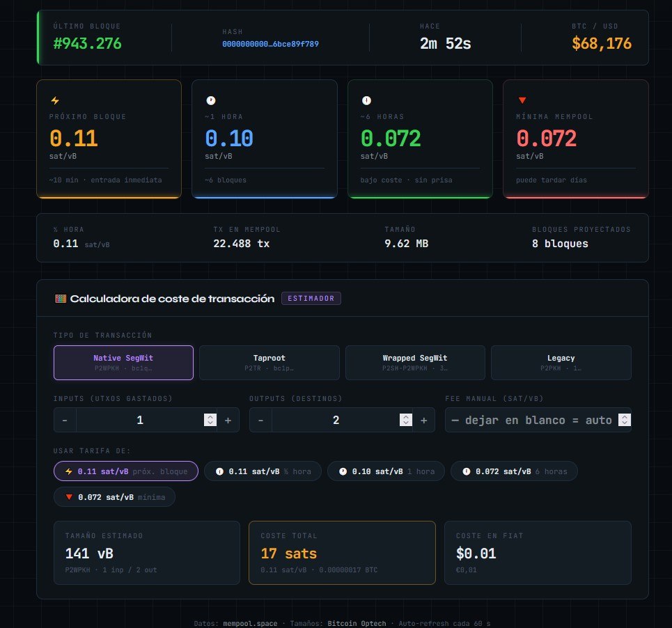The height and width of the screenshot is (628, 672).
Task: Click the minus button to decrease Inputs
Action: click(65, 420)
